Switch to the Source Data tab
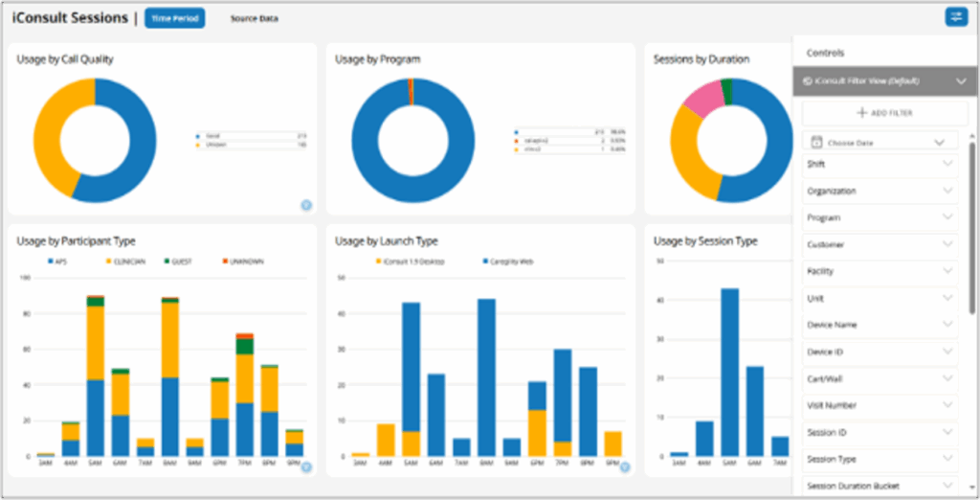Viewport: 980px width, 500px height. tap(254, 18)
